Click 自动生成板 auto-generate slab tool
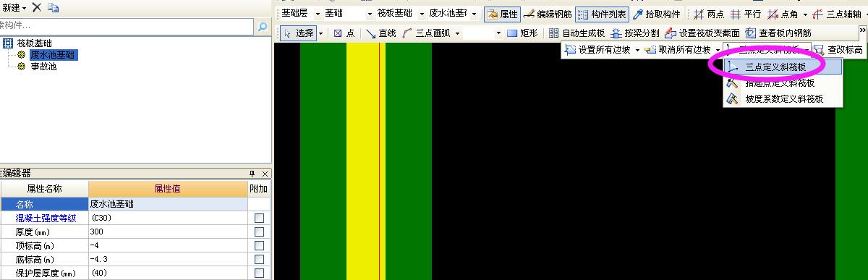868x280 pixels. click(576, 33)
